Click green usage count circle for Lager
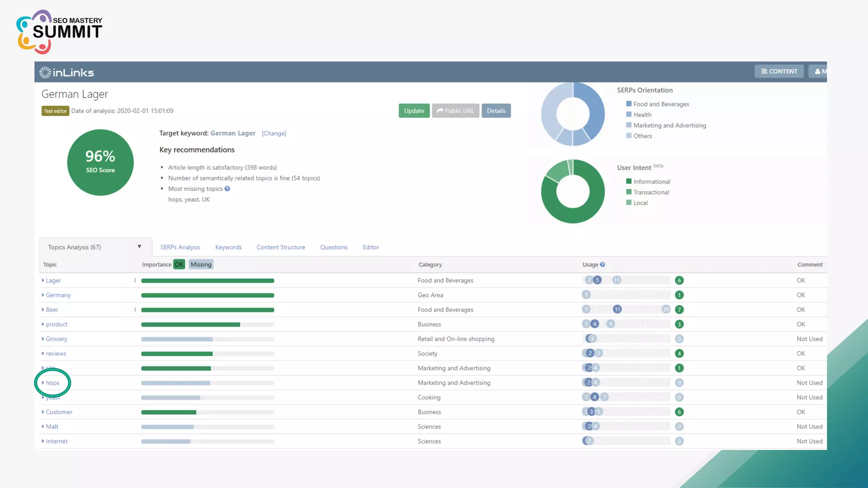 click(679, 280)
